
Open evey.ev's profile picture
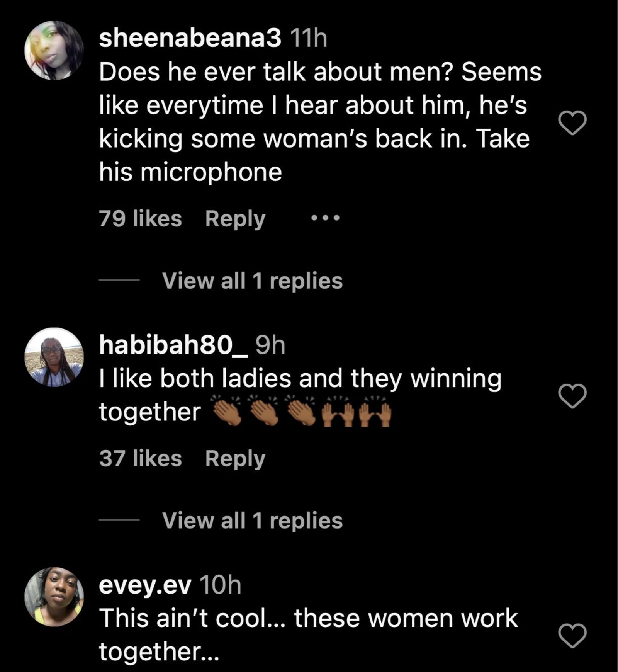click(54, 597)
